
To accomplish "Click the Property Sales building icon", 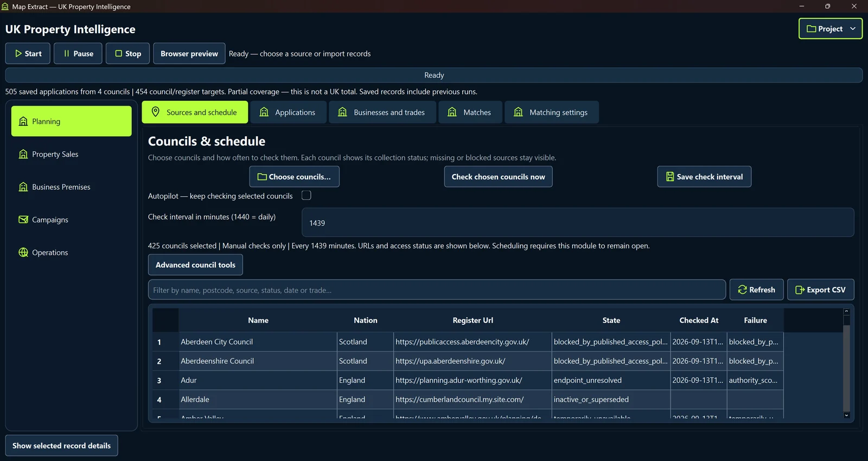I will 23,154.
